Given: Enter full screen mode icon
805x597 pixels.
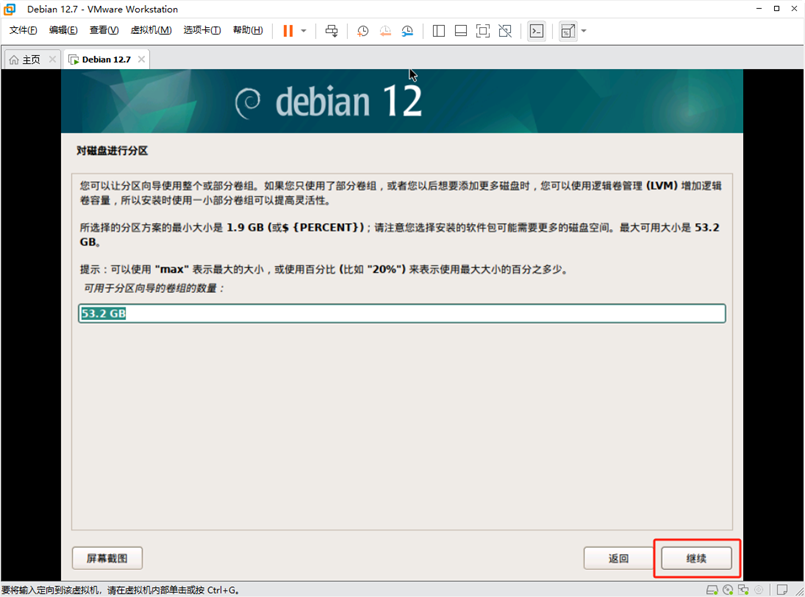Looking at the screenshot, I should point(483,31).
